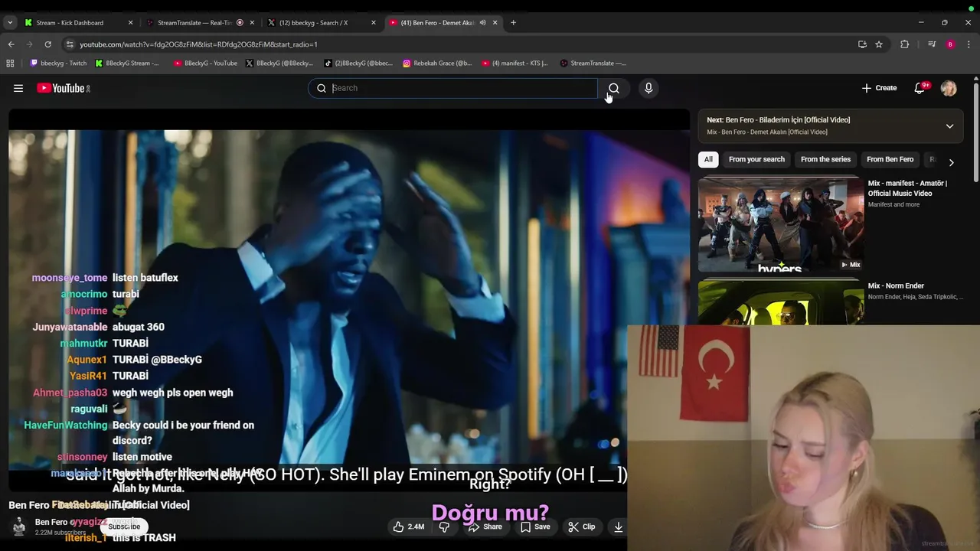This screenshot has width=980, height=551.
Task: Open a new browser tab
Action: pyautogui.click(x=513, y=23)
